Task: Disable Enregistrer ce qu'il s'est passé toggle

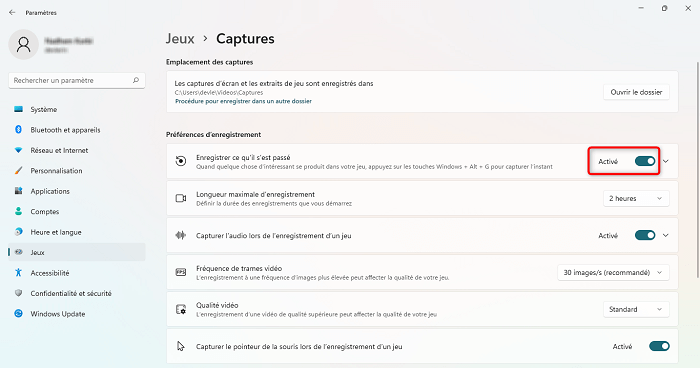Action: pyautogui.click(x=645, y=161)
